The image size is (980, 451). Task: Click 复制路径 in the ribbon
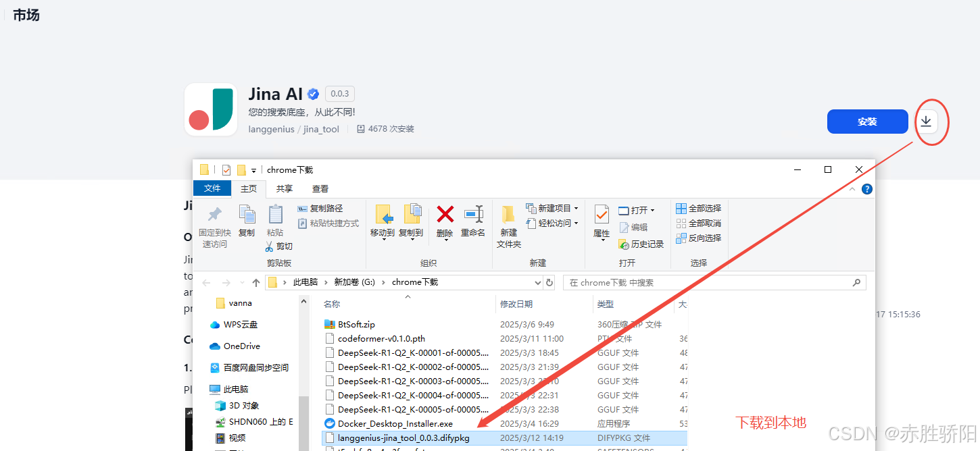[320, 209]
